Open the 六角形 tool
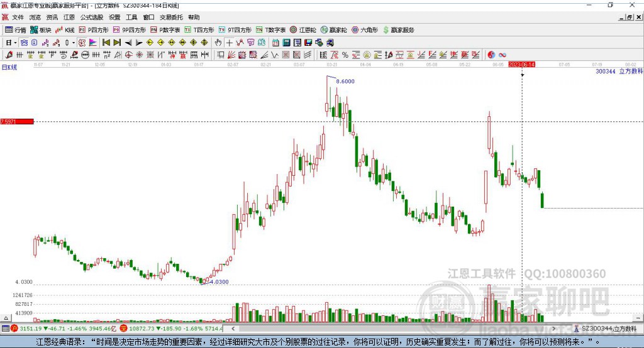644x348 pixels. click(x=365, y=30)
